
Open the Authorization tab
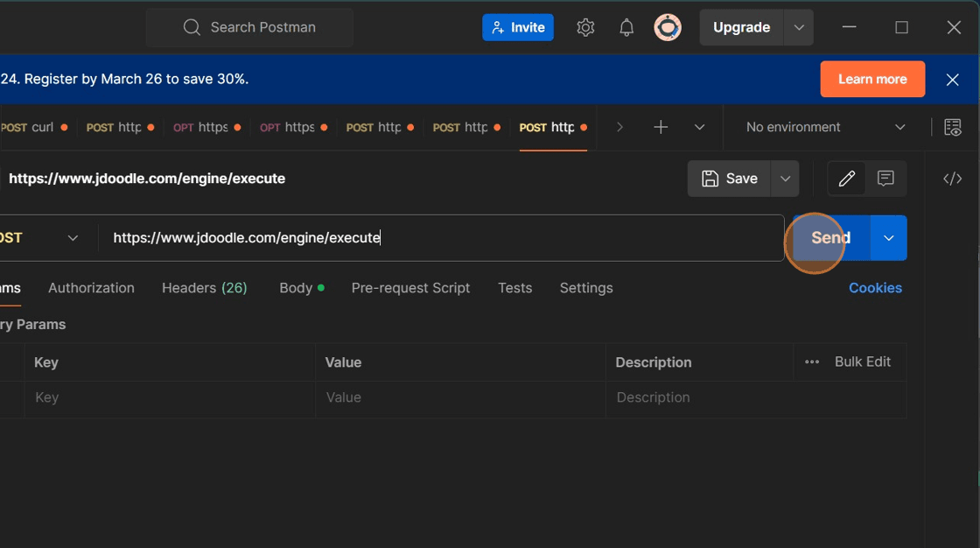[x=91, y=288]
